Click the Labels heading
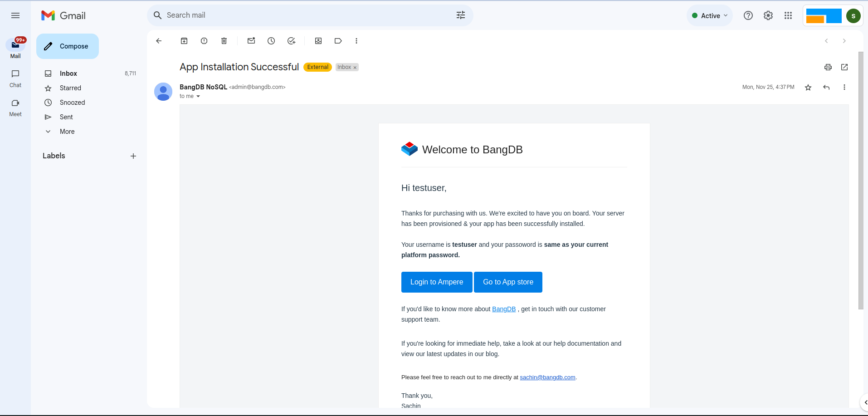 point(54,156)
